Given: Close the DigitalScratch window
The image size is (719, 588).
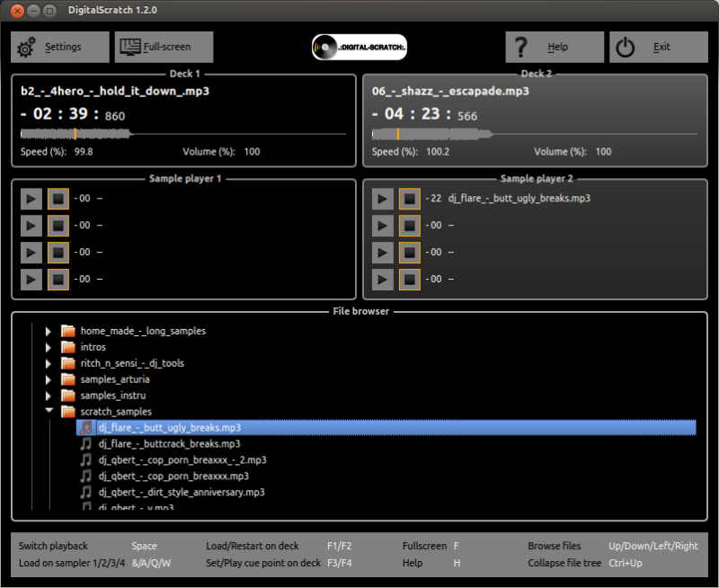Looking at the screenshot, I should tap(17, 11).
